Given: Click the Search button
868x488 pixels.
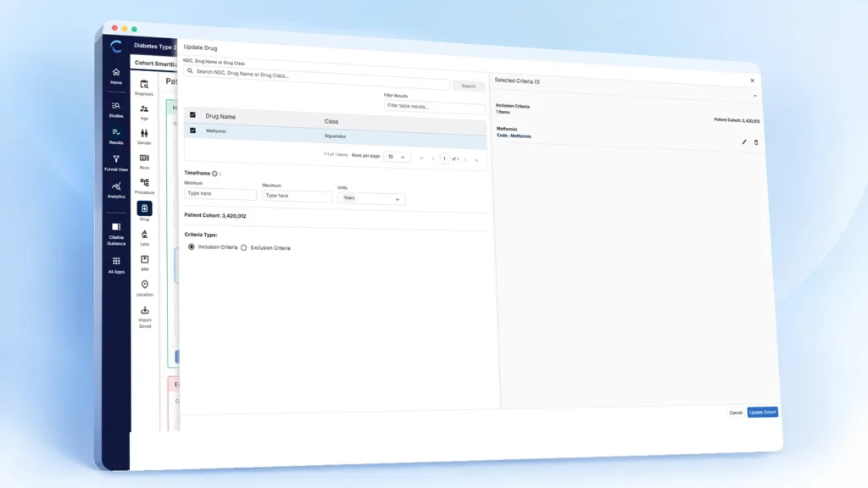Looking at the screenshot, I should [468, 86].
